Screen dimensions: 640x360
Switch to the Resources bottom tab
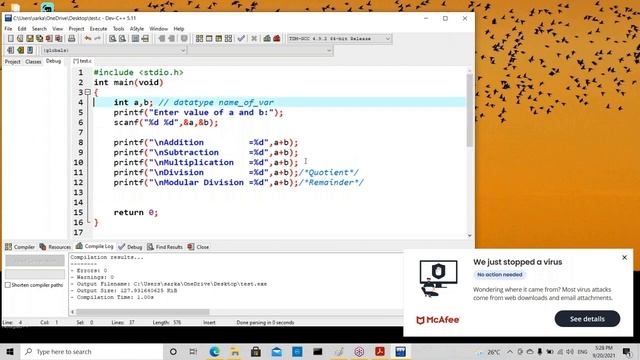tap(55, 247)
